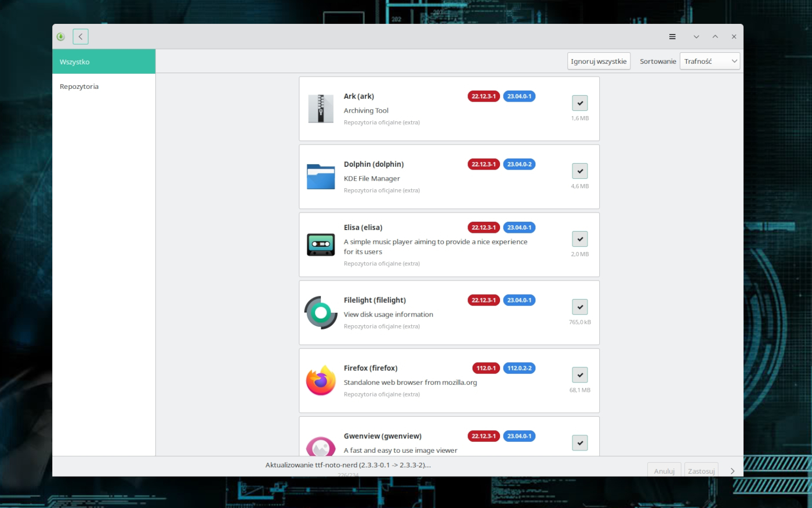
Task: Select the Wszystko sidebar category
Action: (x=104, y=62)
